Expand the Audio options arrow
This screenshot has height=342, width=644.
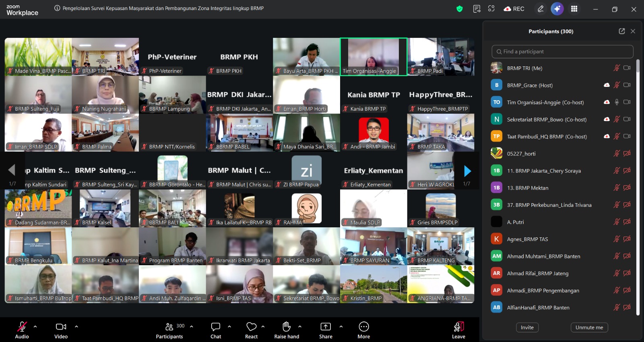(35, 326)
